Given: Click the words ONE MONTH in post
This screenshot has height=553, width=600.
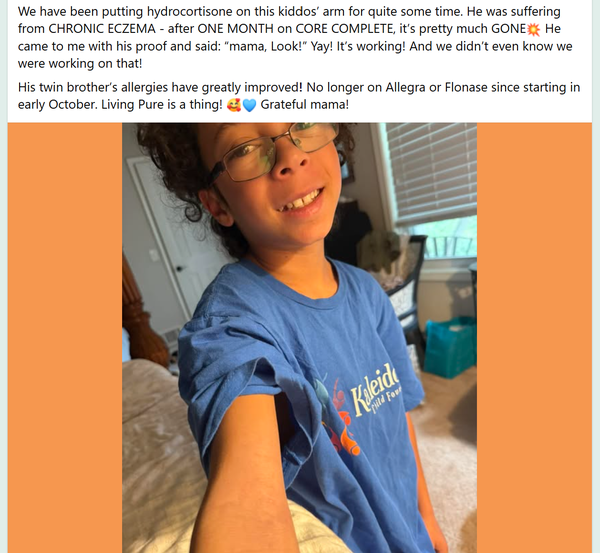Looking at the screenshot, I should [235, 29].
